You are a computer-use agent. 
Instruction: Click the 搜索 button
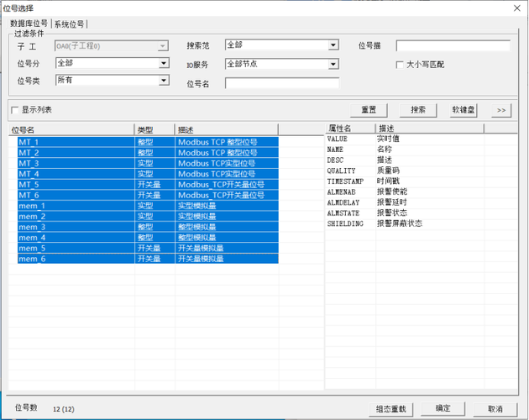(418, 110)
